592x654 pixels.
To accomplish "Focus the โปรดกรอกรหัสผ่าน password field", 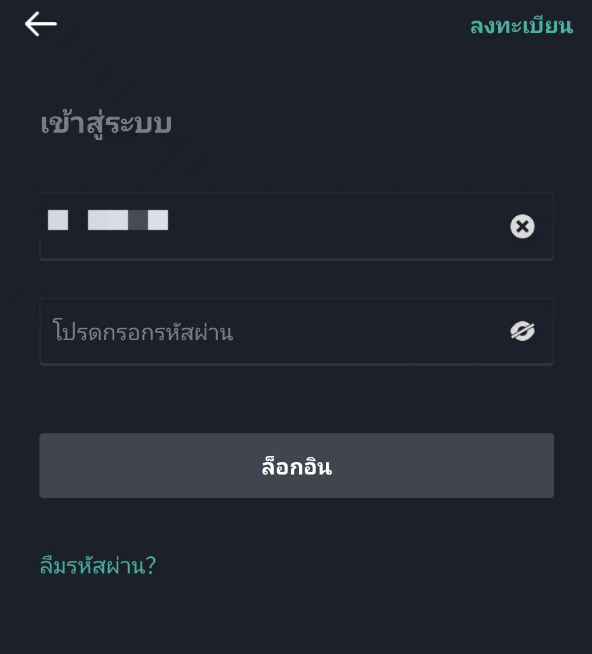I will (x=297, y=332).
